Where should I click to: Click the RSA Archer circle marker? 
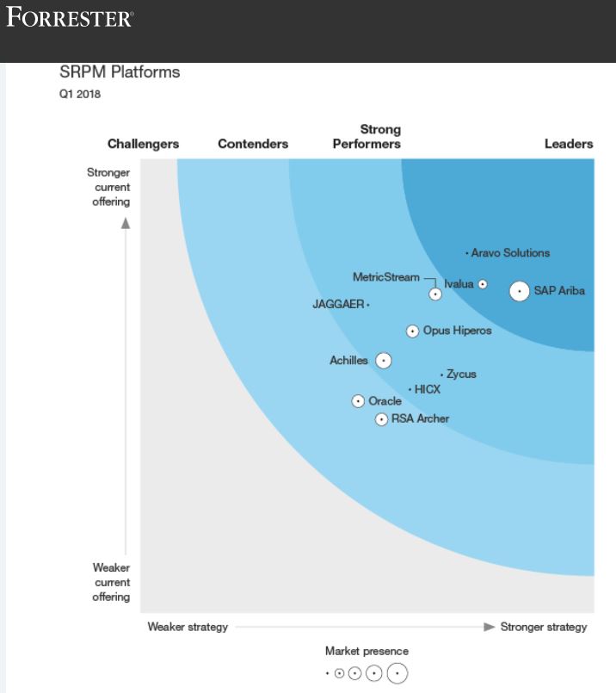click(x=381, y=419)
